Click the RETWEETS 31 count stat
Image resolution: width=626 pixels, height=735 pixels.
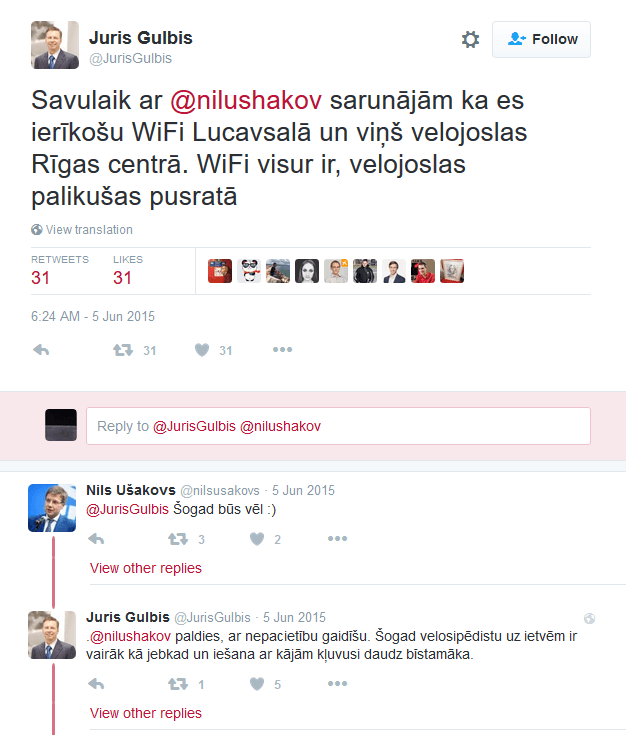[x=60, y=270]
